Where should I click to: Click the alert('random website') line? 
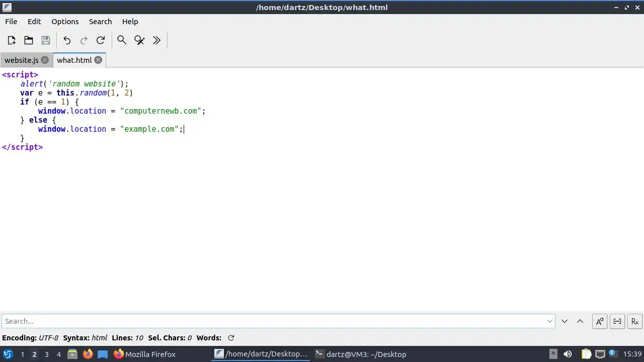pyautogui.click(x=74, y=83)
